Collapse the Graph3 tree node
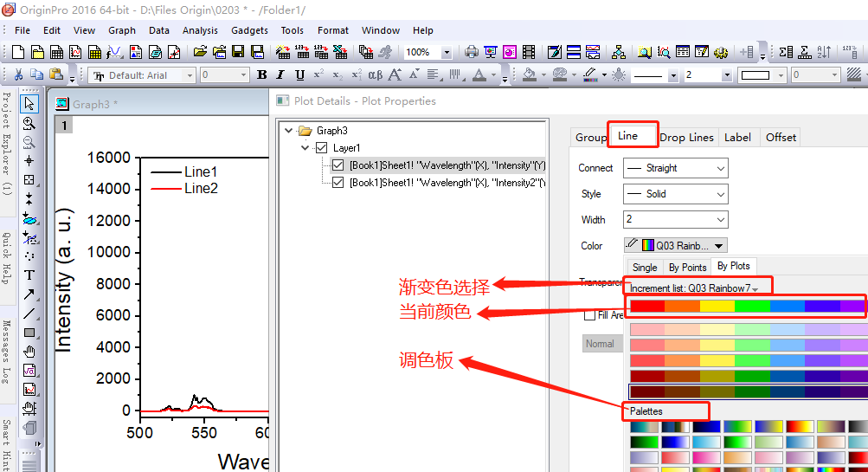Viewport: 868px width, 472px height. [288, 131]
